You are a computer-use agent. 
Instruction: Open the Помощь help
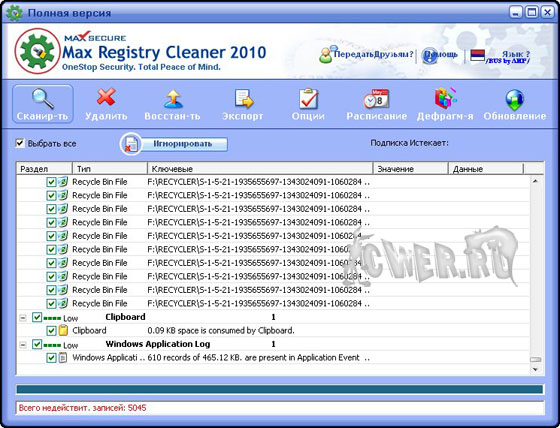pyautogui.click(x=440, y=55)
